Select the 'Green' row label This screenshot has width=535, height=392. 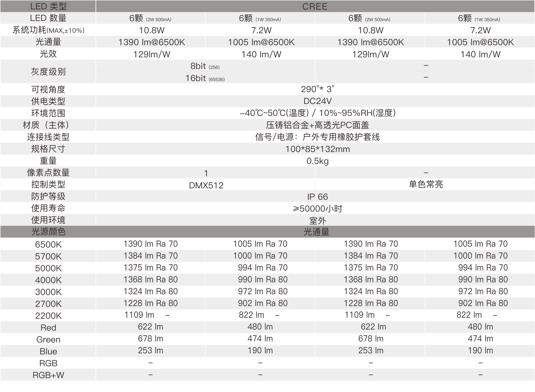(48, 339)
